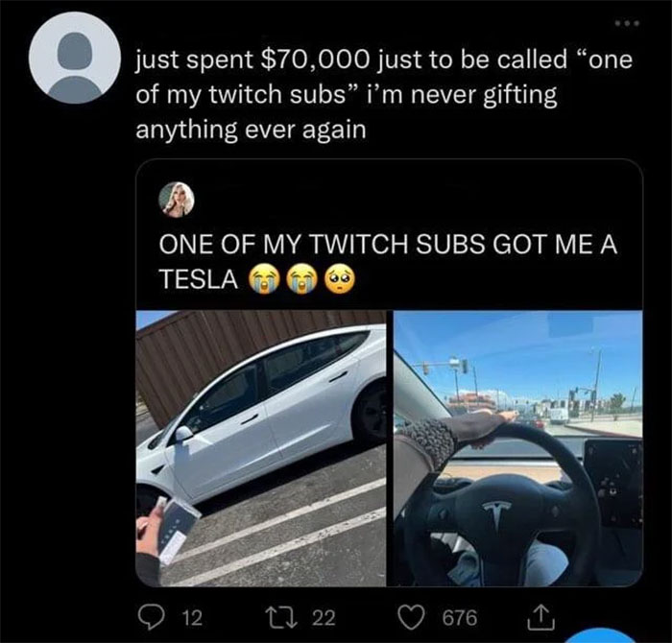672x643 pixels.
Task: Click the pleading face emoji
Action: pos(341,279)
